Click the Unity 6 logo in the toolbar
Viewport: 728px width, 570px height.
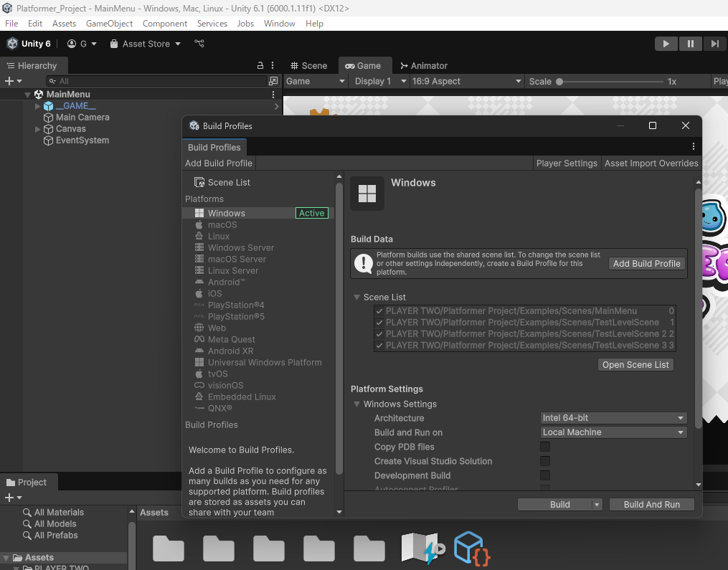pos(28,44)
